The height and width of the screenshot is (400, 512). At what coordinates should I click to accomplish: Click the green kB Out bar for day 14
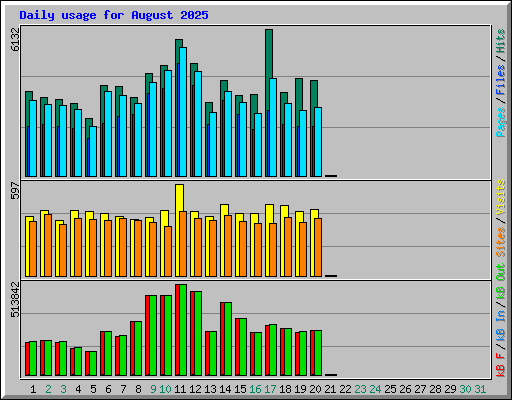[228, 339]
